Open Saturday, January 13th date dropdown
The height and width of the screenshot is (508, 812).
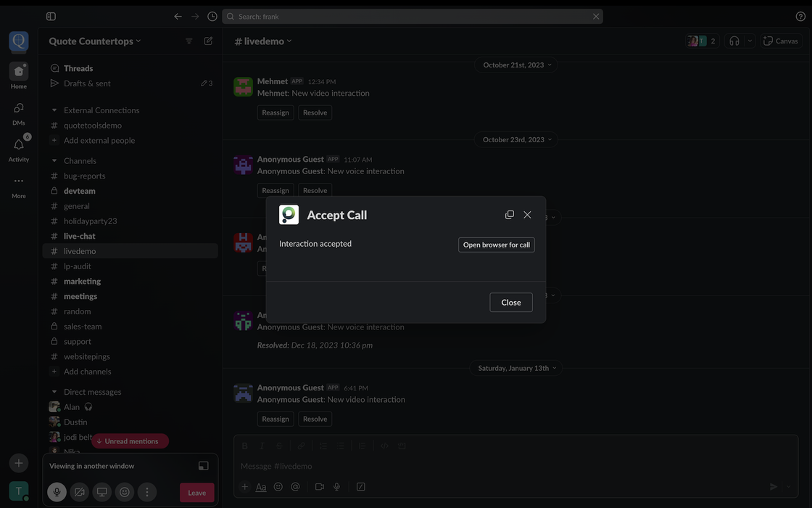coord(516,368)
